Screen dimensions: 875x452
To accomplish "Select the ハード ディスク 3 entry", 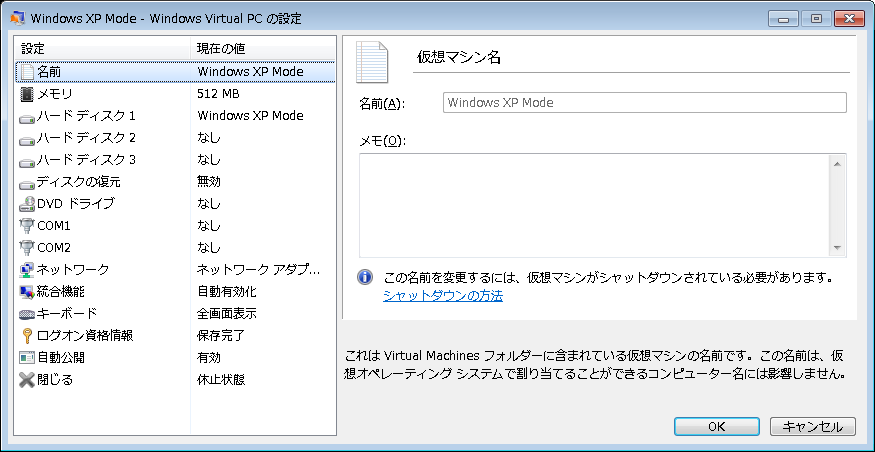I will pos(175,160).
